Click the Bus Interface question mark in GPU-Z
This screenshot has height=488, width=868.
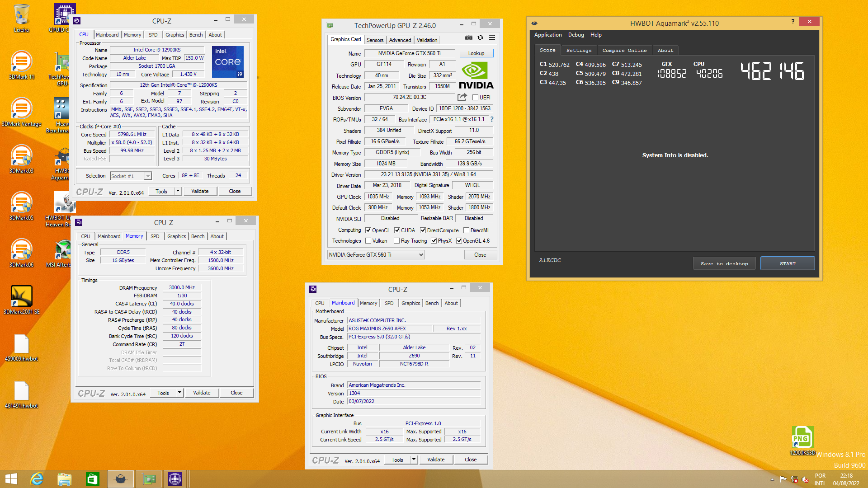tap(492, 119)
